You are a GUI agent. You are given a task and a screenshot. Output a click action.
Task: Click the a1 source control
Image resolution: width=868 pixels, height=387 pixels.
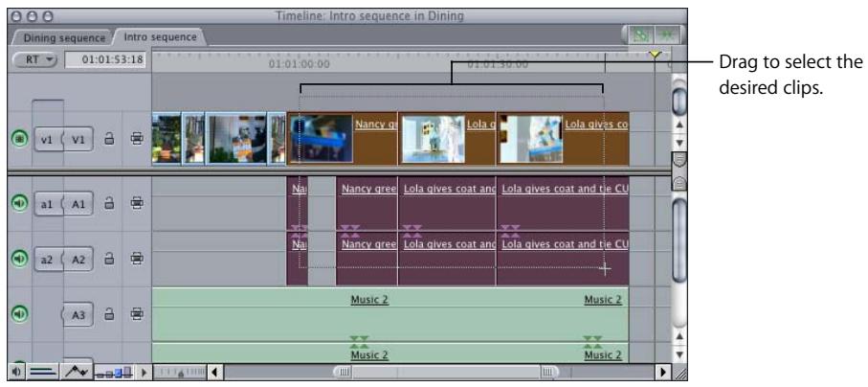pyautogui.click(x=47, y=204)
